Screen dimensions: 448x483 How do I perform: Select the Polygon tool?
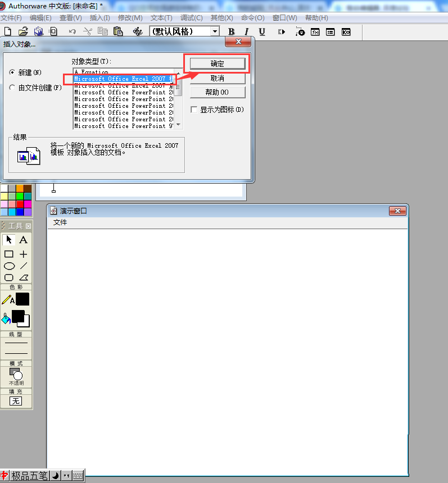click(x=24, y=277)
